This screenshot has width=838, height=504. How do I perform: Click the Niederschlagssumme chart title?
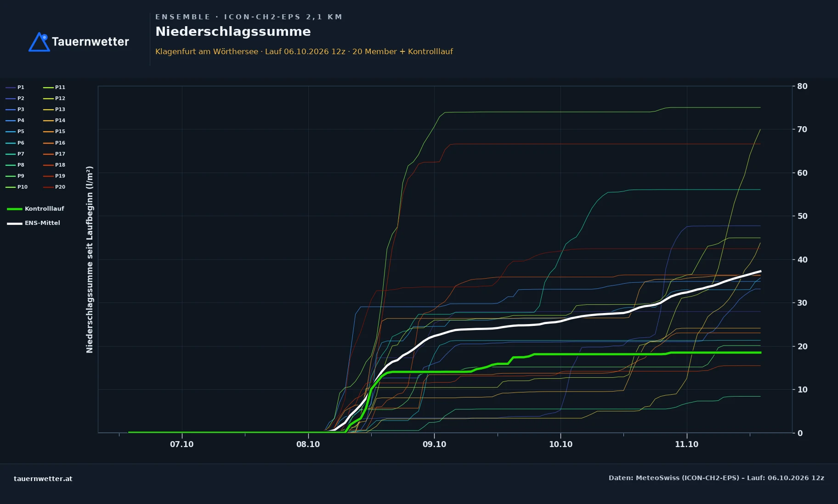(233, 32)
